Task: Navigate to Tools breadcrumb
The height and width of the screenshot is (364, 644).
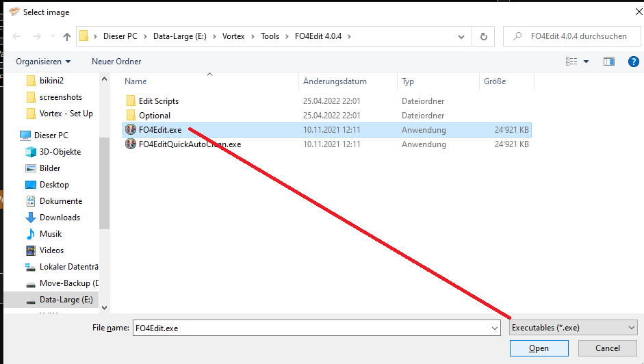Action: click(x=270, y=36)
